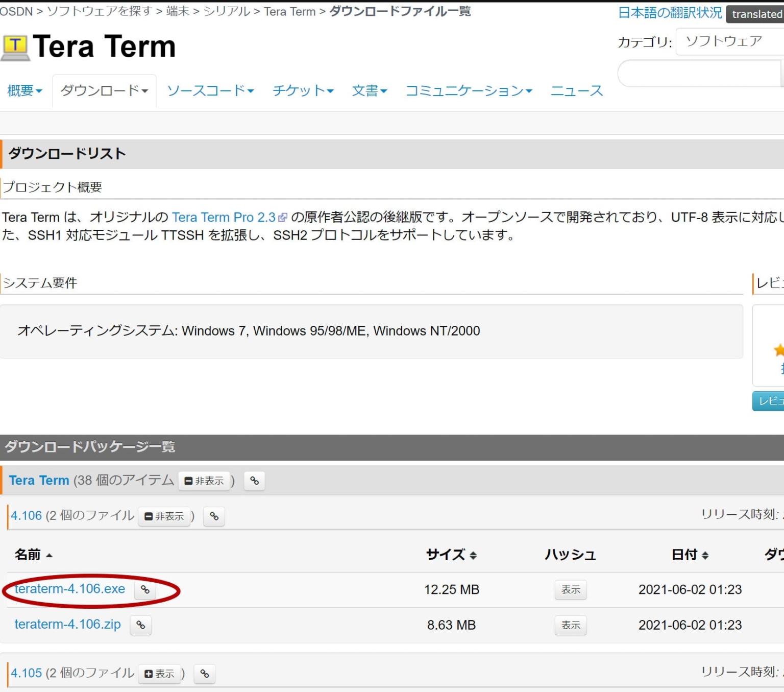Click the permalink icon beside the Tera Term package header

coord(255,481)
